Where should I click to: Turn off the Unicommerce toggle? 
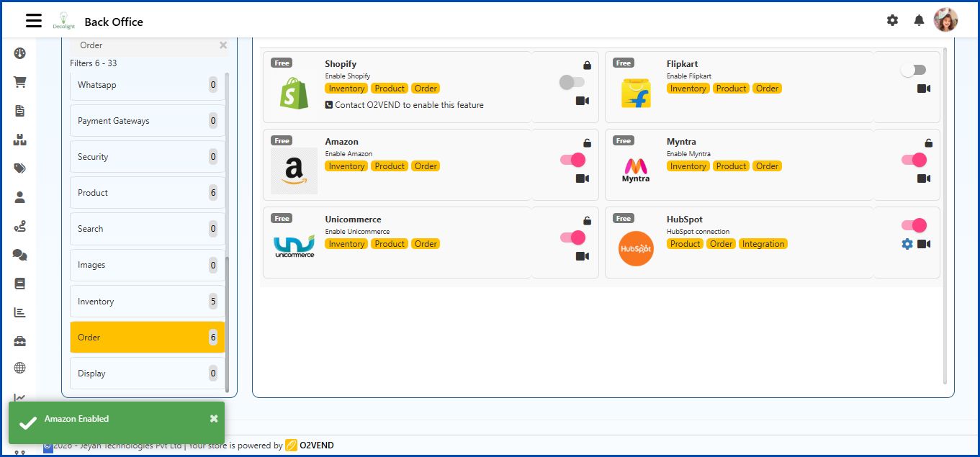tap(572, 237)
